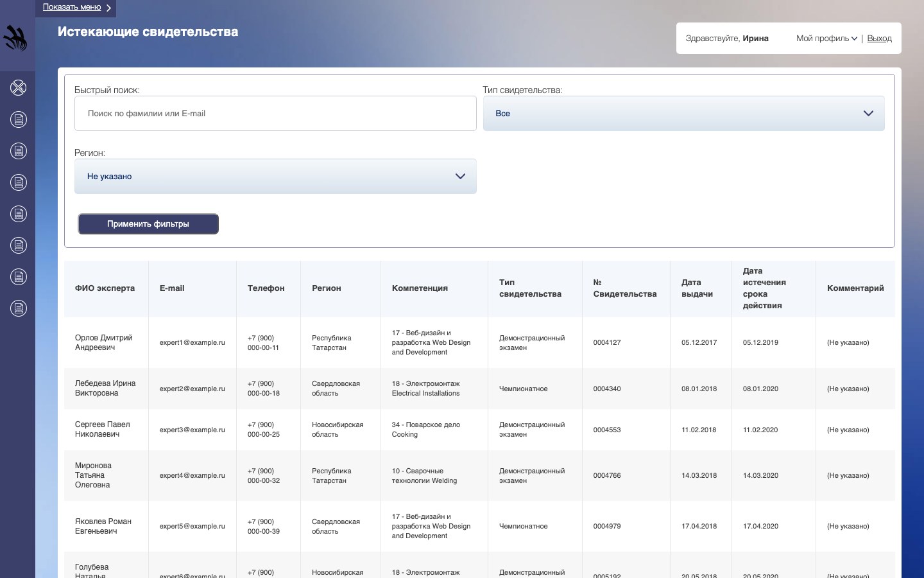This screenshot has height=578, width=924.
Task: Click the Выход link
Action: (879, 38)
